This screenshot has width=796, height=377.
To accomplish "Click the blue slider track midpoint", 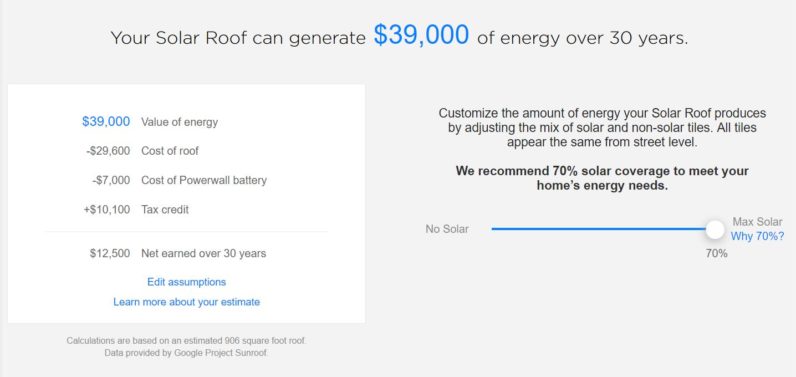I will pos(599,229).
